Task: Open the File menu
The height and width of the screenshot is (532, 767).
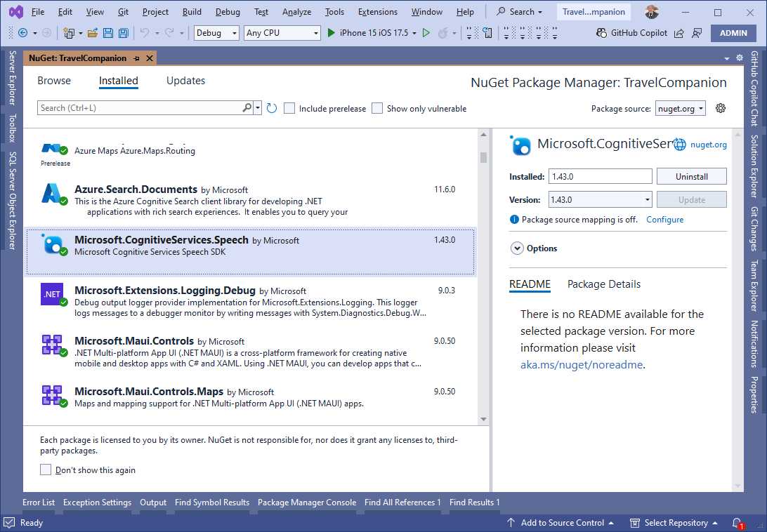Action: (x=38, y=12)
